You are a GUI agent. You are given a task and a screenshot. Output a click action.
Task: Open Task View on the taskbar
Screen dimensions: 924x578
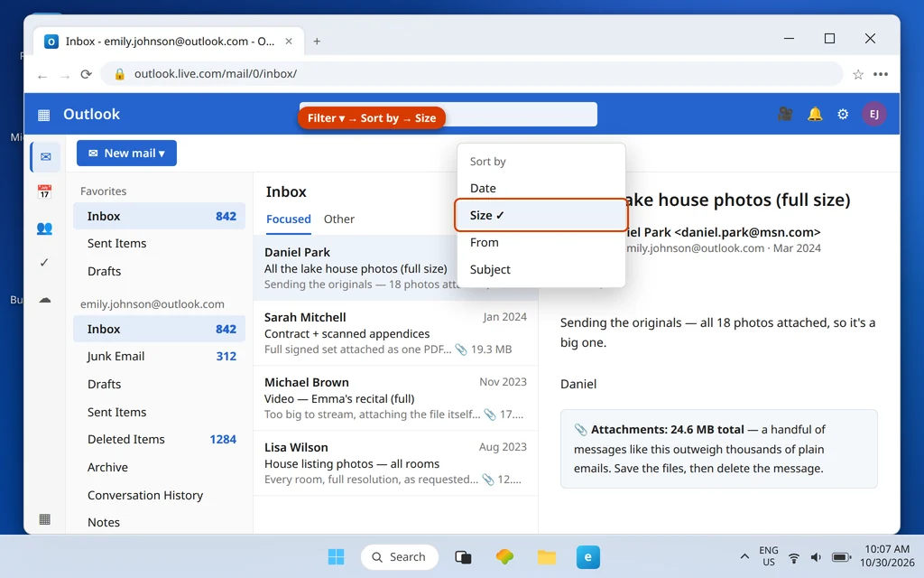463,556
